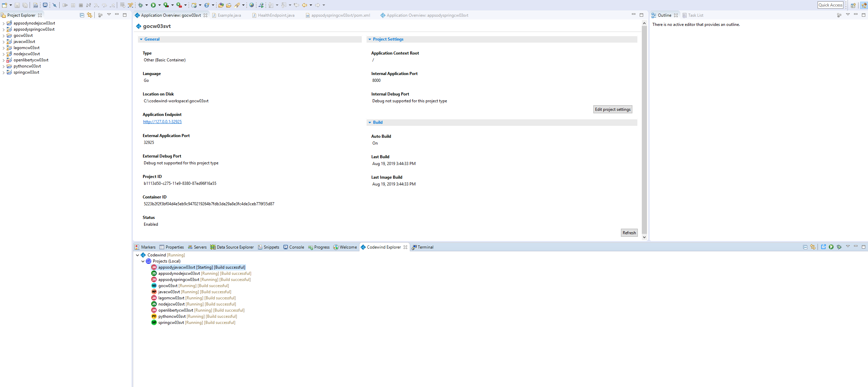Switch to the Console tab

(x=296, y=247)
